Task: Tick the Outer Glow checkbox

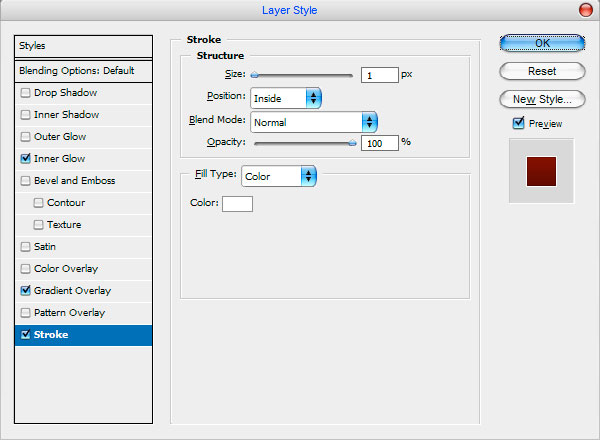Action: tap(25, 137)
